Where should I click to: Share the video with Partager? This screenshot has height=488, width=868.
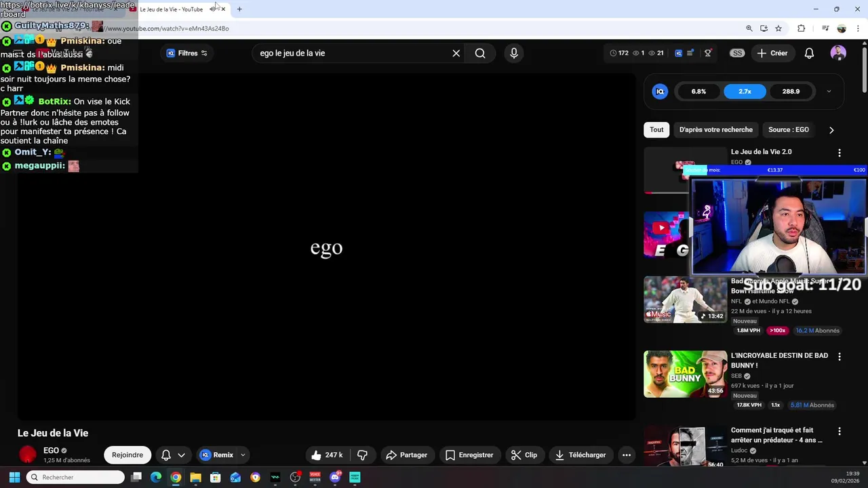(x=406, y=455)
